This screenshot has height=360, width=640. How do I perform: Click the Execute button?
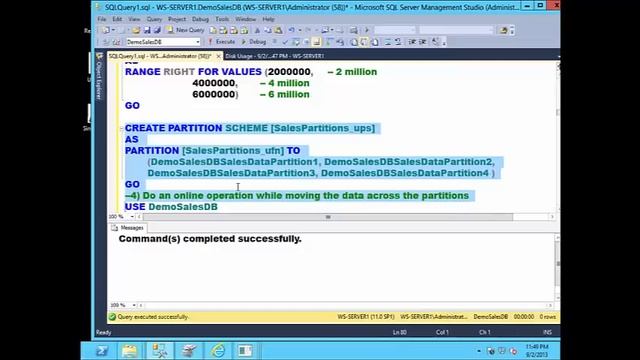point(222,42)
